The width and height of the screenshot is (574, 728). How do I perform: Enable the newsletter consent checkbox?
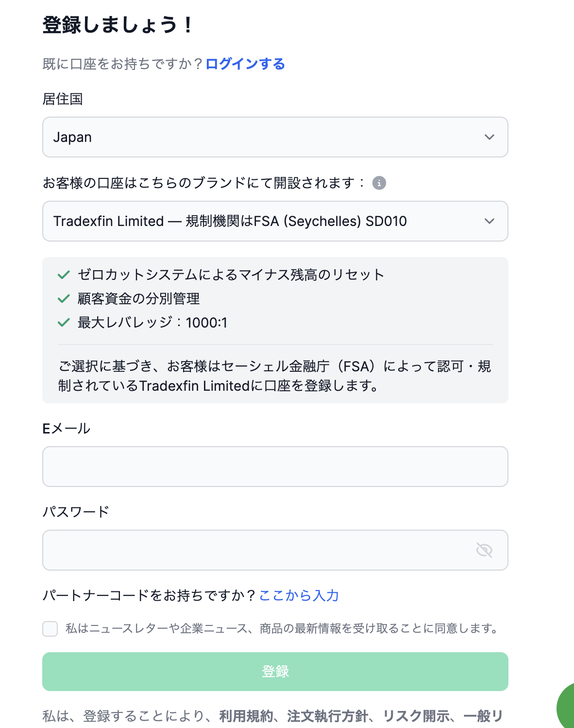pyautogui.click(x=50, y=629)
